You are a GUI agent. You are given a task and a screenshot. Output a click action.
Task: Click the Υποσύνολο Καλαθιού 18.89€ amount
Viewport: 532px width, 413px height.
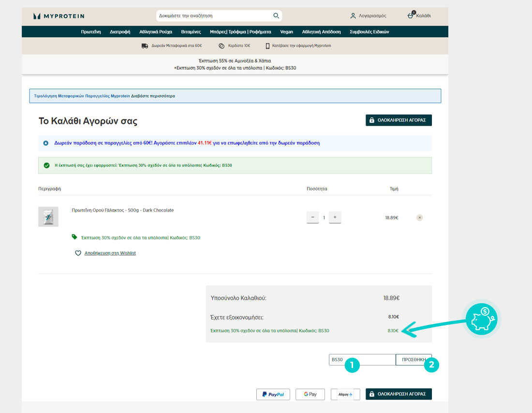click(391, 298)
